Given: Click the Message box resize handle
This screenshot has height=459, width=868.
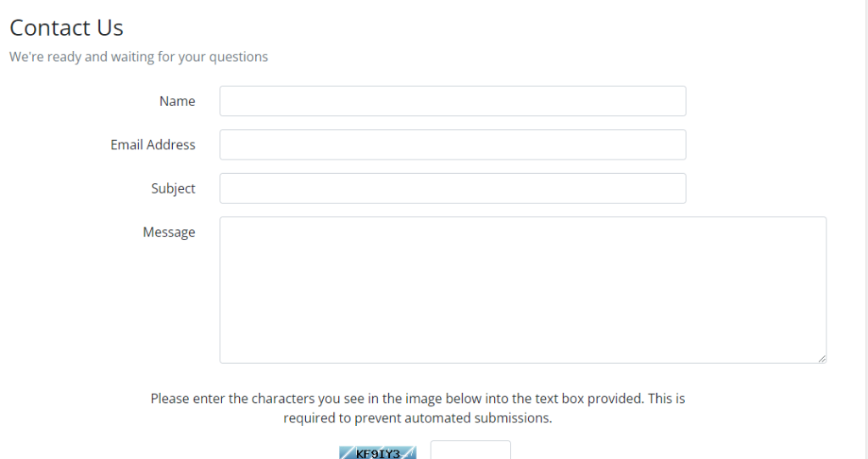Looking at the screenshot, I should pyautogui.click(x=822, y=359).
